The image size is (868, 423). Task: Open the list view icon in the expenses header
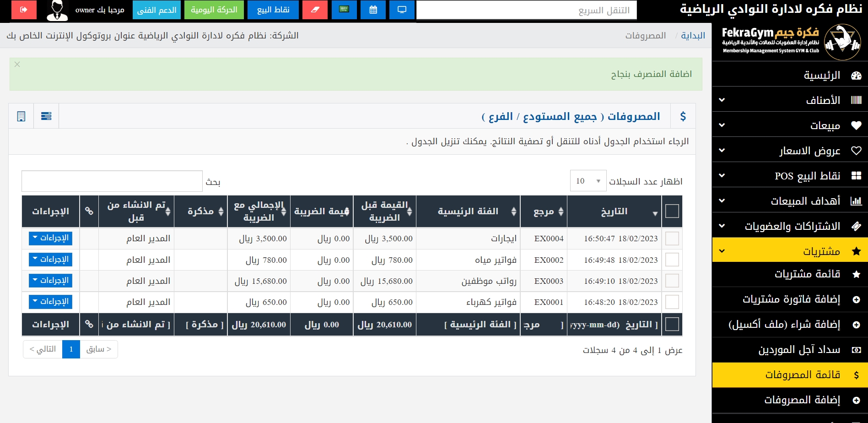coord(46,116)
